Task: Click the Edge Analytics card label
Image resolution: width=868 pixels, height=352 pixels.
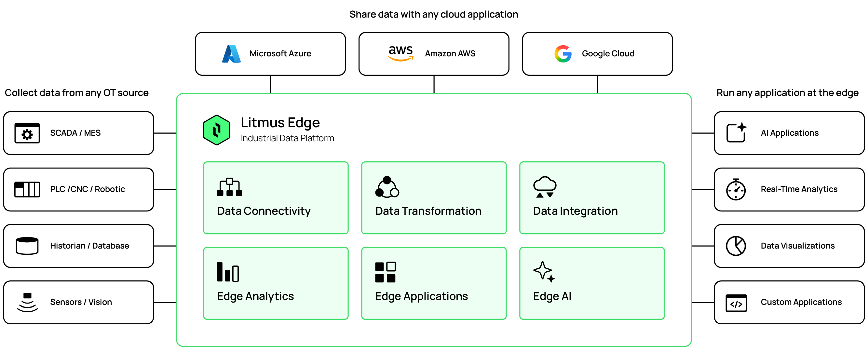Action: 255,296
